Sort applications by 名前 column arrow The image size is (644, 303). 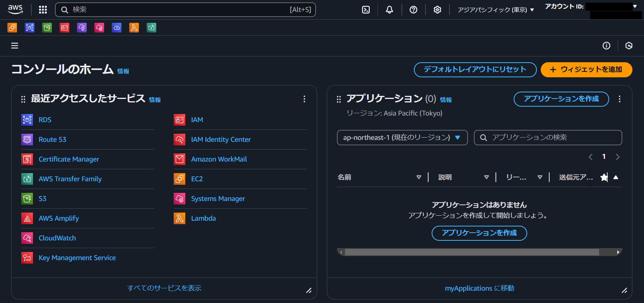(419, 177)
